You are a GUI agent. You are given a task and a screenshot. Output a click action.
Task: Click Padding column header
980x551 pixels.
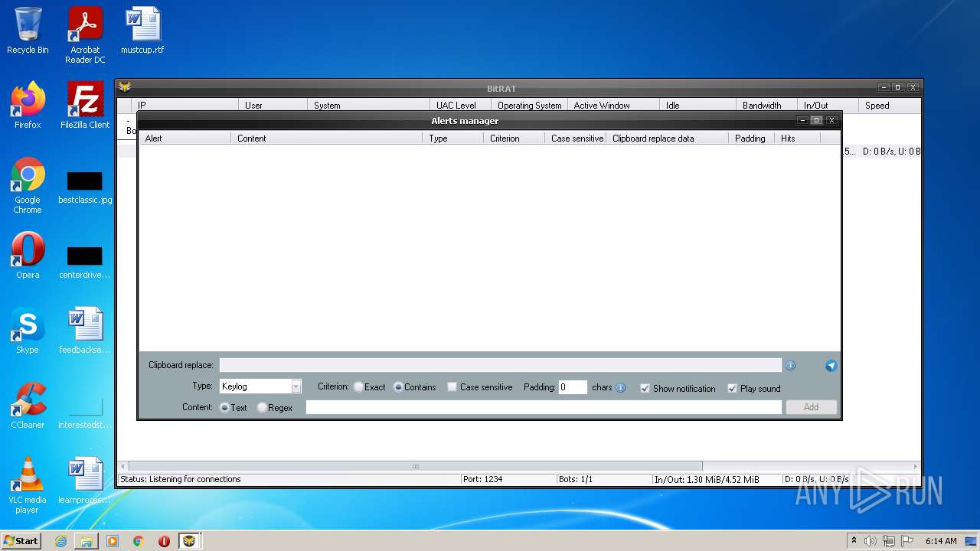(751, 139)
